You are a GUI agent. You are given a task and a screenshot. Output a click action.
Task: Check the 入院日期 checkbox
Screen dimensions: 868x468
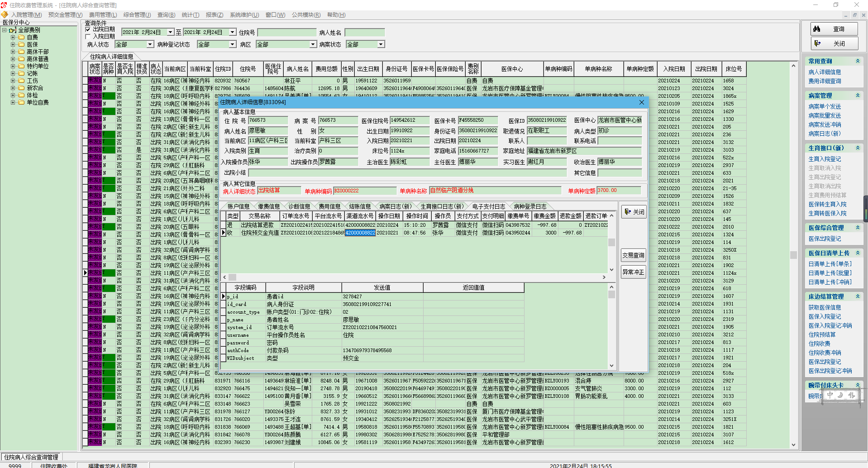88,37
